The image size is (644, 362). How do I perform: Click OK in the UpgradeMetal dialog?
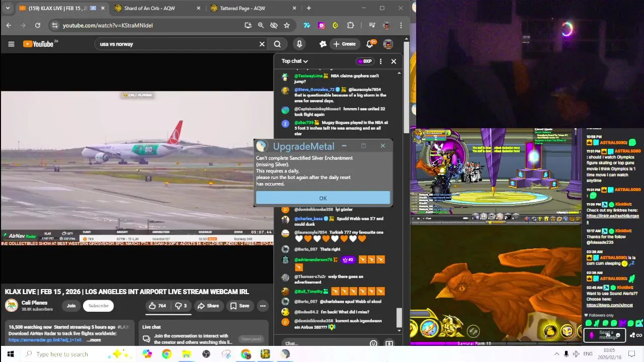(x=323, y=198)
